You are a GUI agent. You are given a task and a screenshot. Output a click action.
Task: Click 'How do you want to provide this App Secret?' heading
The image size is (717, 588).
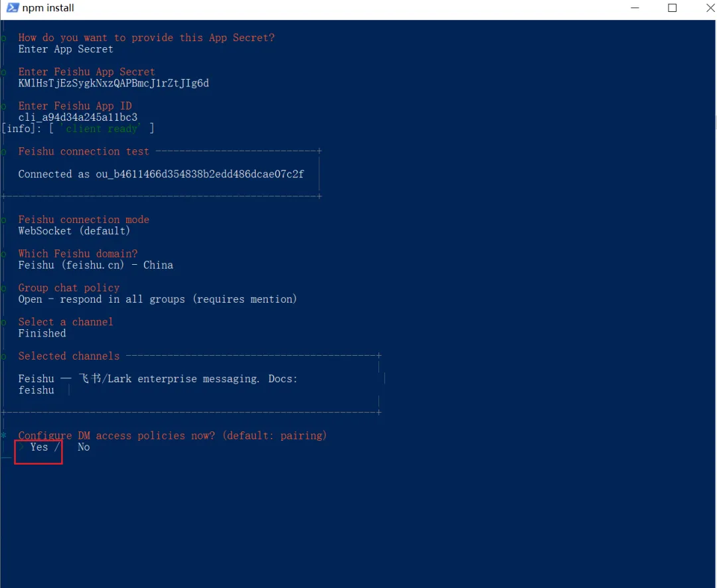click(146, 37)
